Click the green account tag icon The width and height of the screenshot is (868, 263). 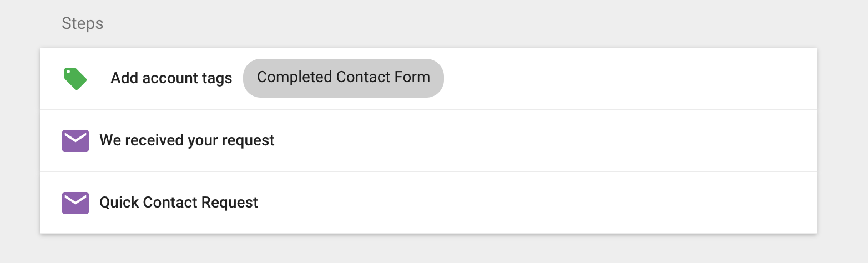(x=75, y=79)
